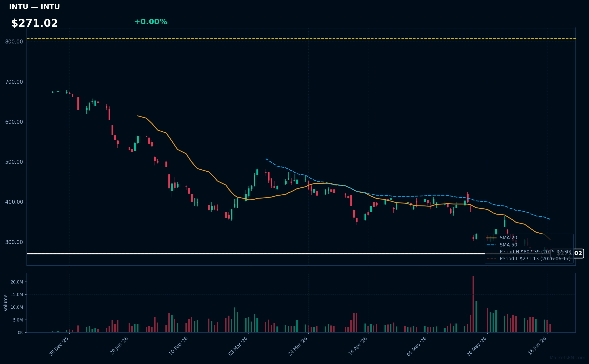The height and width of the screenshot is (364, 589).
Task: Click the 300.00 price axis label
Action: tap(14, 242)
